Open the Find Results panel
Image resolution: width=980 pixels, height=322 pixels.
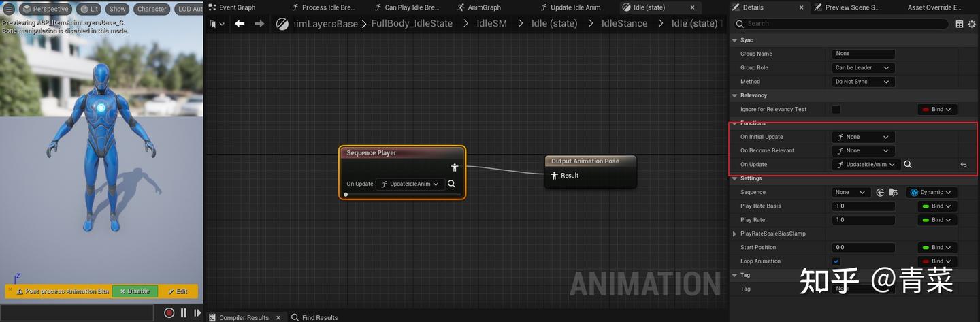pos(315,317)
